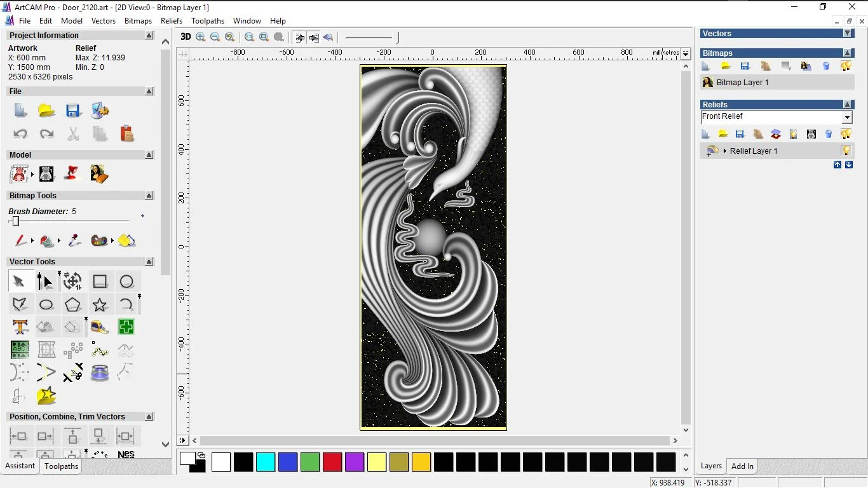Open the Add In tab

pyautogui.click(x=742, y=466)
